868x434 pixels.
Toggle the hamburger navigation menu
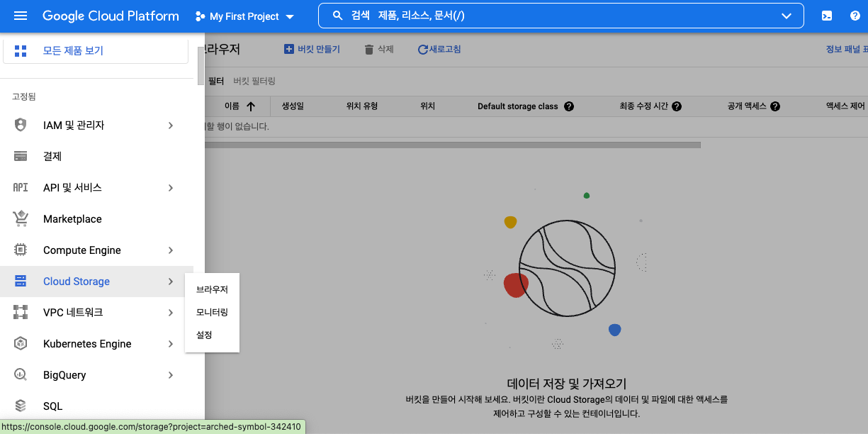[x=21, y=16]
